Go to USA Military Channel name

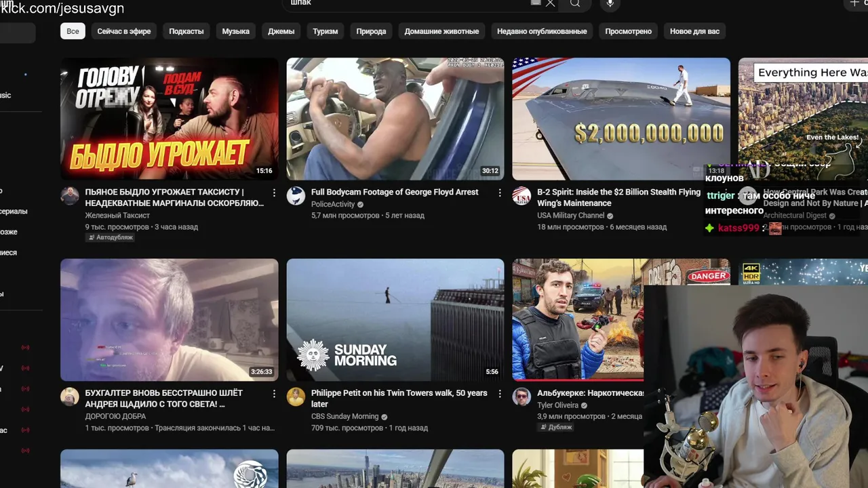[x=570, y=216]
